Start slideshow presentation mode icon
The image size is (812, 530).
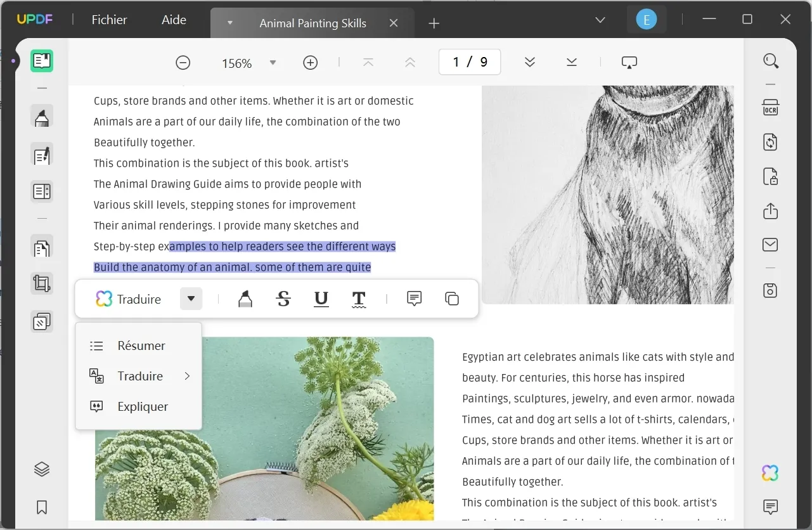coord(629,62)
